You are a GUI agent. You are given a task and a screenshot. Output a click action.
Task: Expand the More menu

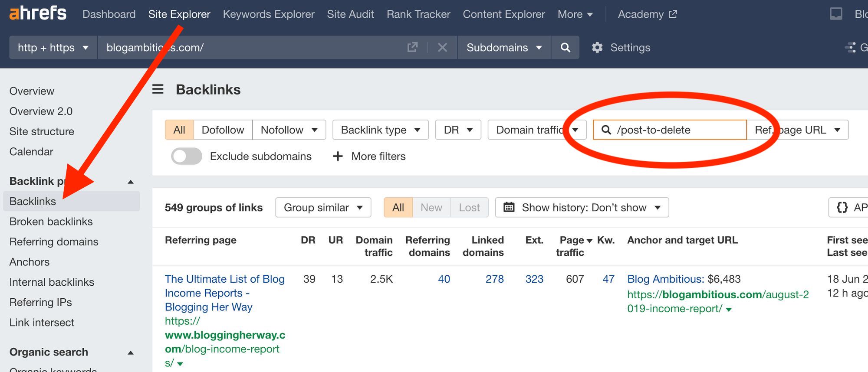click(575, 14)
